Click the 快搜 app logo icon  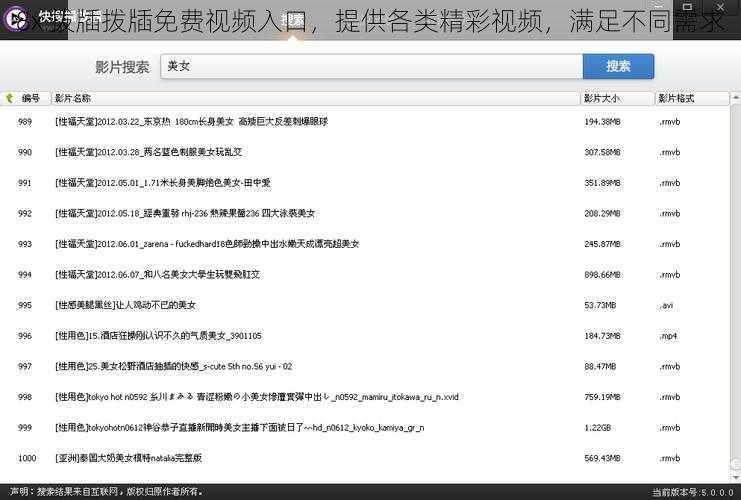[17, 19]
